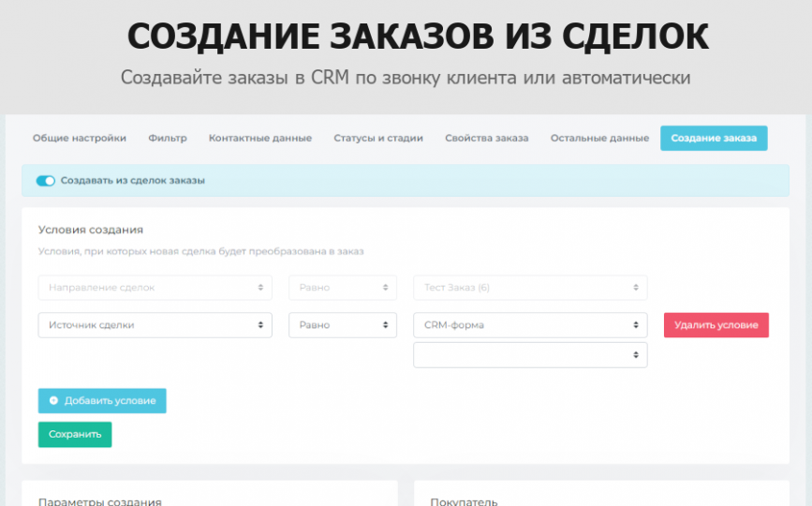Open the empty dropdown below CRM-форма
Viewport: 812px width, 506px height.
(x=530, y=355)
